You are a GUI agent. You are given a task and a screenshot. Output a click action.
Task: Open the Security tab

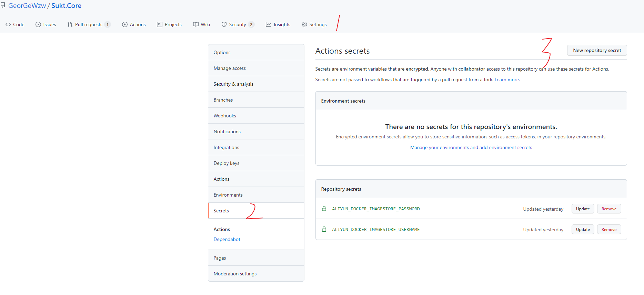pos(238,24)
